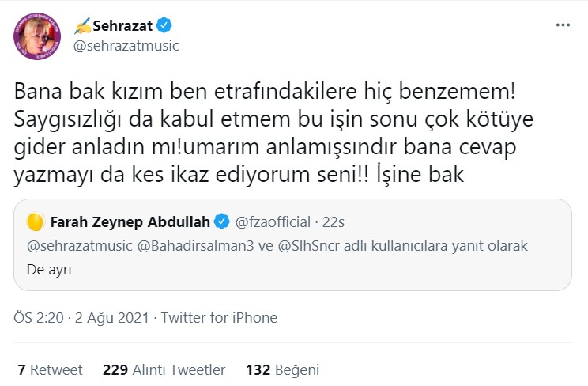Click Farah Zeynep Abdullah's verified badge

[x=223, y=219]
